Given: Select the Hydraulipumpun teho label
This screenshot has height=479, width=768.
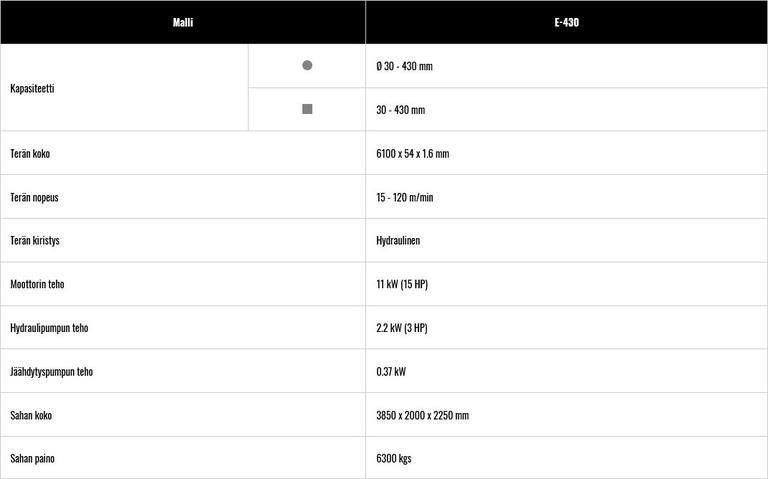Looking at the screenshot, I should coord(49,328).
